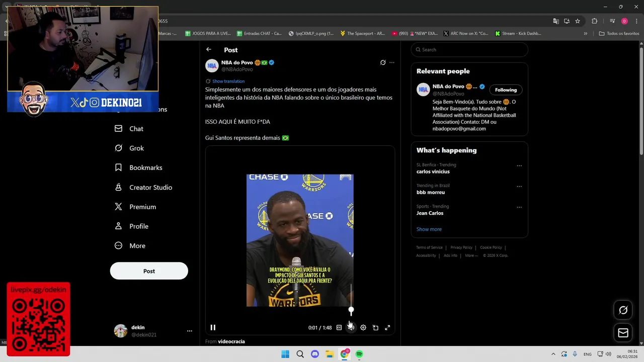Open Privacy Policy footer link
The image size is (644, 362).
461,247
